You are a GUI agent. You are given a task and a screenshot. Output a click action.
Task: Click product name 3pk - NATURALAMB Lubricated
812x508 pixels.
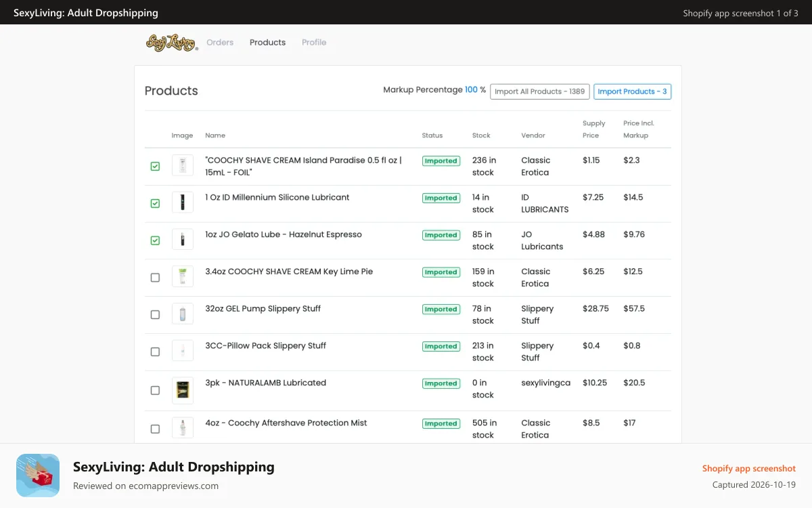[x=266, y=383]
